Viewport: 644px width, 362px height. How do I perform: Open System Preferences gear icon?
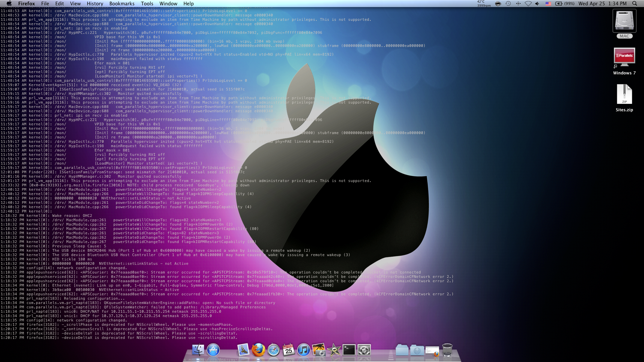[364, 350]
